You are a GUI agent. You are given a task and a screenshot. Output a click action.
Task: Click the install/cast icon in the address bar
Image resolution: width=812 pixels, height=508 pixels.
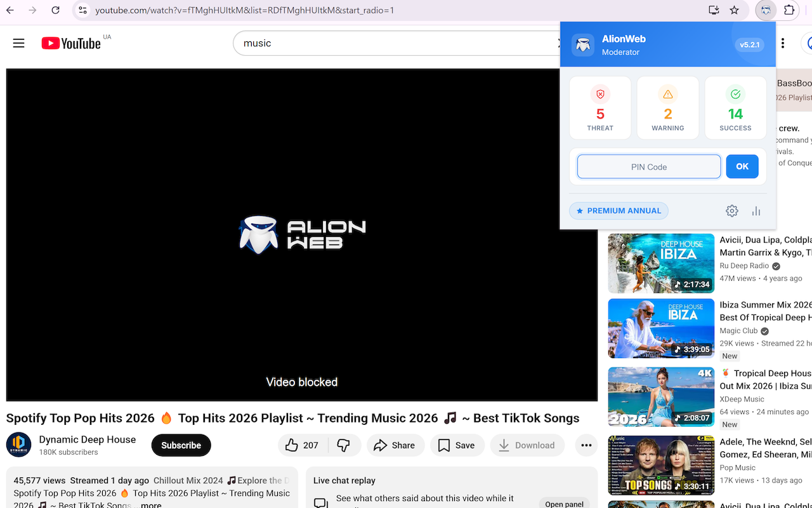[x=714, y=10]
